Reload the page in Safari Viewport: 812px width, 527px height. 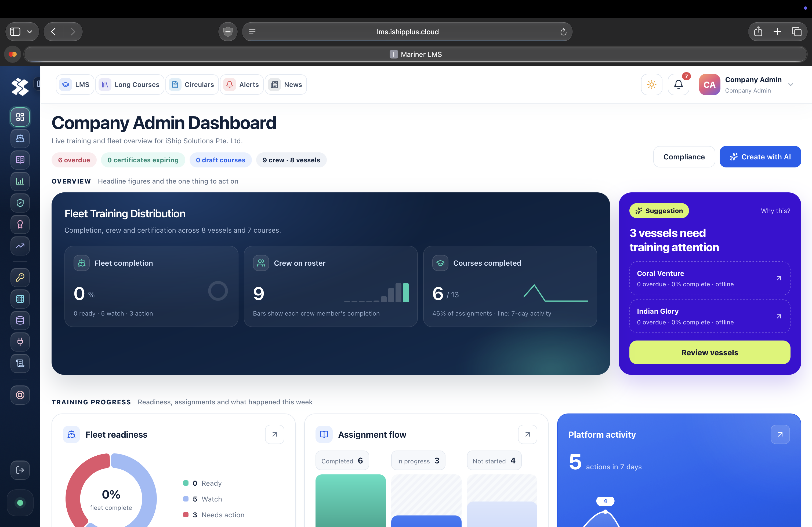[563, 32]
